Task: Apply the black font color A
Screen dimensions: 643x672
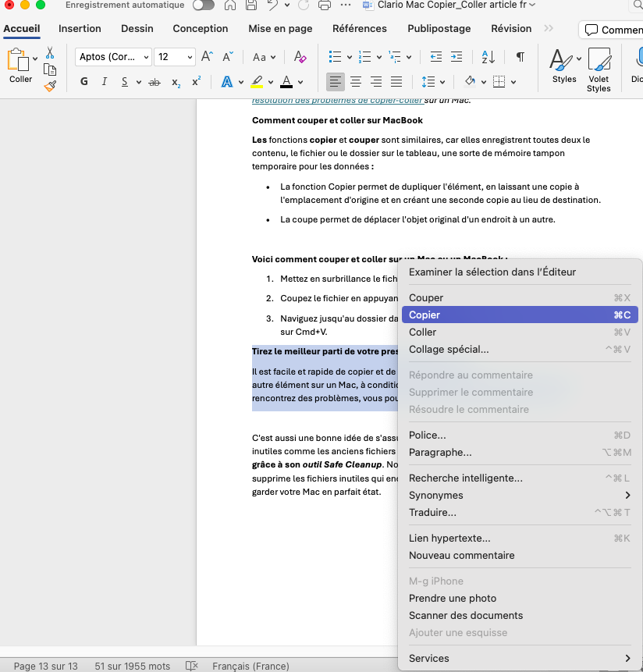Action: tap(286, 81)
